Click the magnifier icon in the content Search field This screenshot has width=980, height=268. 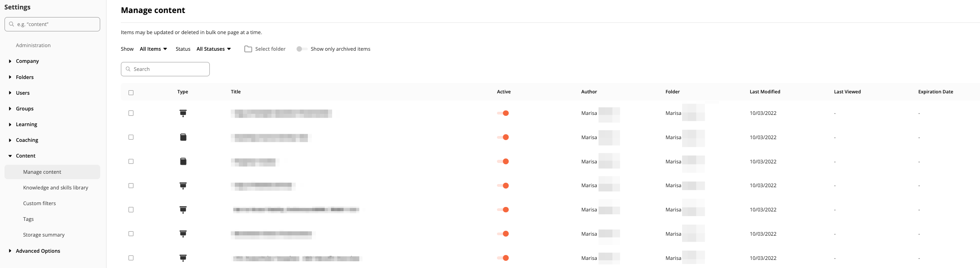(128, 69)
